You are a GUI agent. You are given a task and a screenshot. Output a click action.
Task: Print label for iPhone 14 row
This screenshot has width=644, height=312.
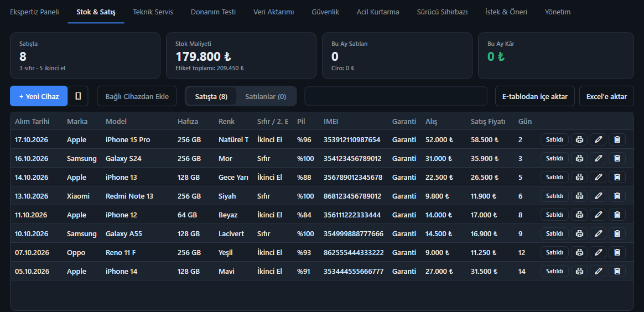point(579,271)
